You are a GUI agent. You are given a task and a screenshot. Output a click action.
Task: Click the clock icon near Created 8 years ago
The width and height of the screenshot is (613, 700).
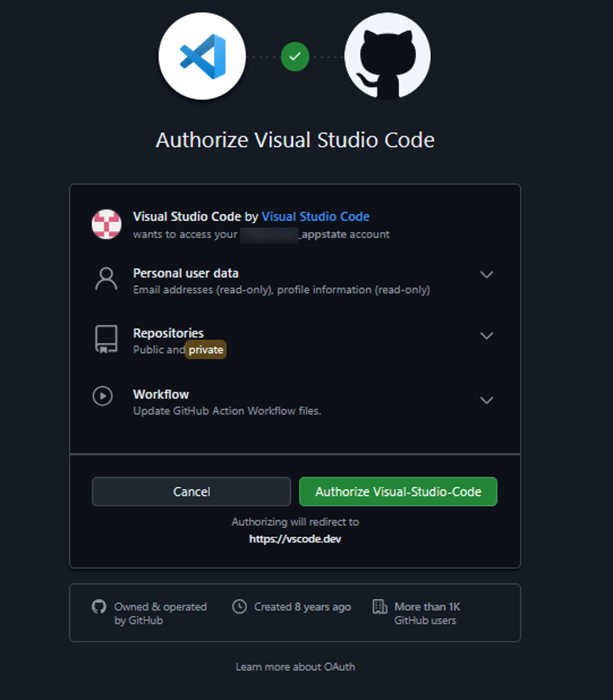[240, 607]
